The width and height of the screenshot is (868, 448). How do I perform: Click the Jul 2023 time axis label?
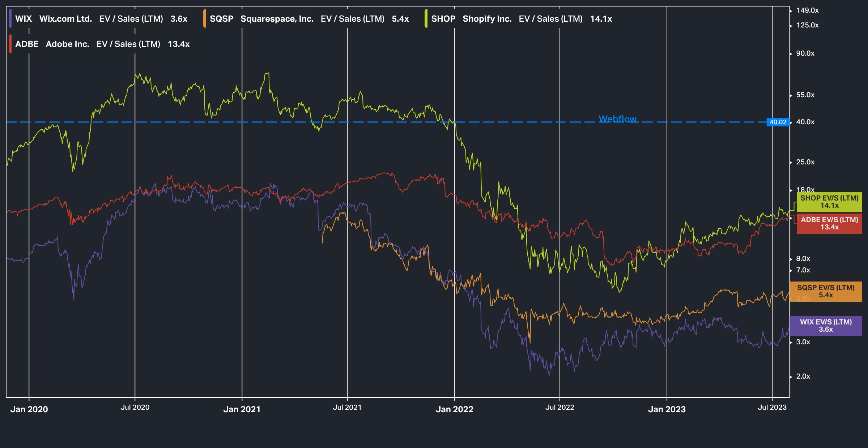pyautogui.click(x=772, y=408)
